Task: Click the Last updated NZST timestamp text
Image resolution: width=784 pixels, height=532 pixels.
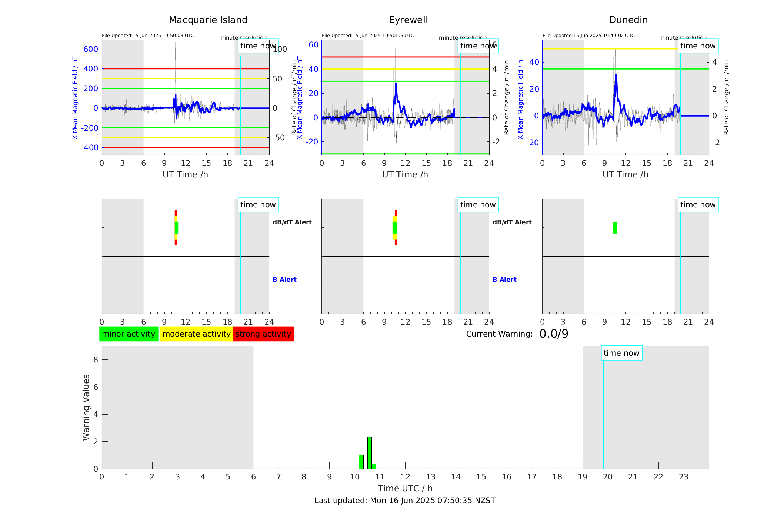Action: (x=404, y=501)
